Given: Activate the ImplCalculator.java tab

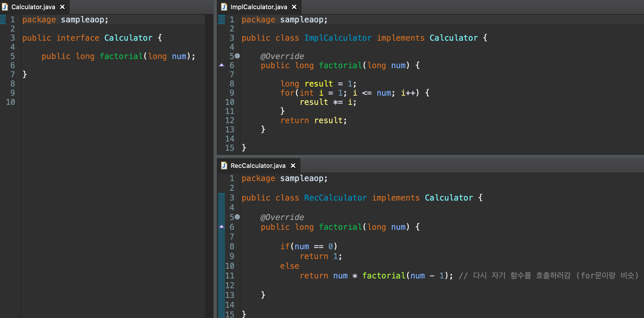Looking at the screenshot, I should tap(258, 7).
